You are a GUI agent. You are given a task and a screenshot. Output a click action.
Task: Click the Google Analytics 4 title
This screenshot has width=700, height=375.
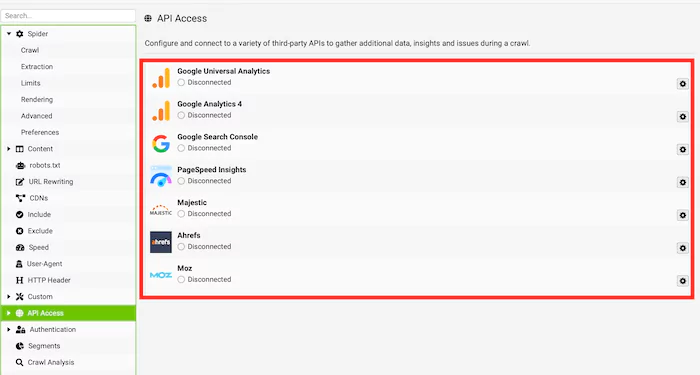[x=209, y=104]
